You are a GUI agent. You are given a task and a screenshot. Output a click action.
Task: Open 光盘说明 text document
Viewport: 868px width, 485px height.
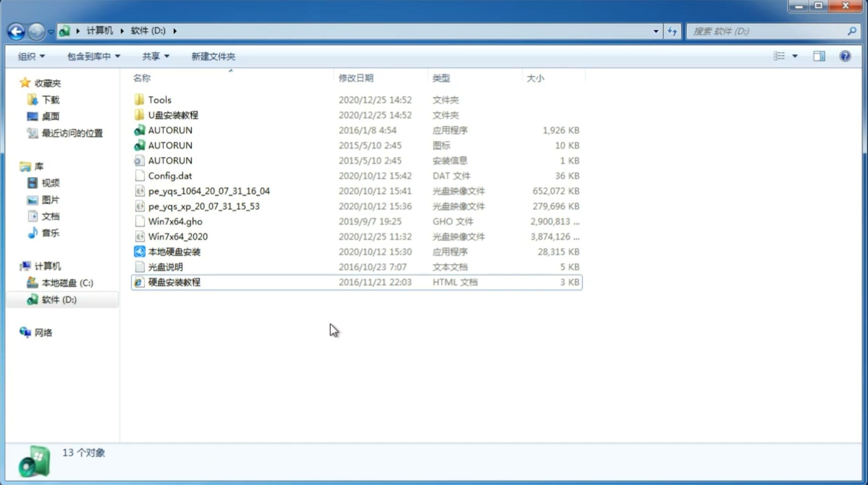coord(166,267)
